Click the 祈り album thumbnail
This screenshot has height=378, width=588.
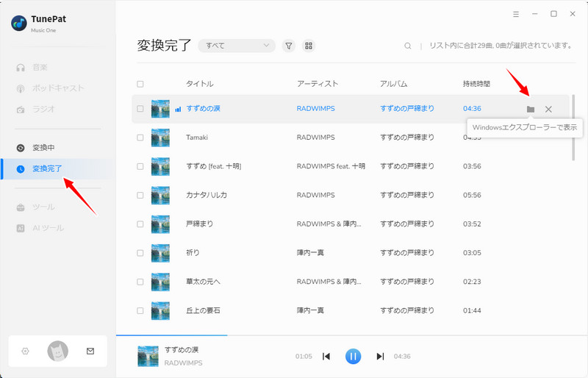(160, 254)
